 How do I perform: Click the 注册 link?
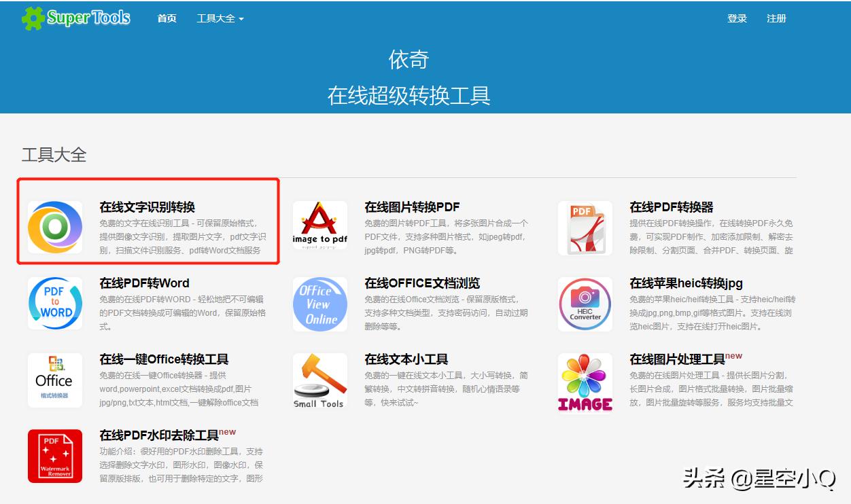pos(776,18)
